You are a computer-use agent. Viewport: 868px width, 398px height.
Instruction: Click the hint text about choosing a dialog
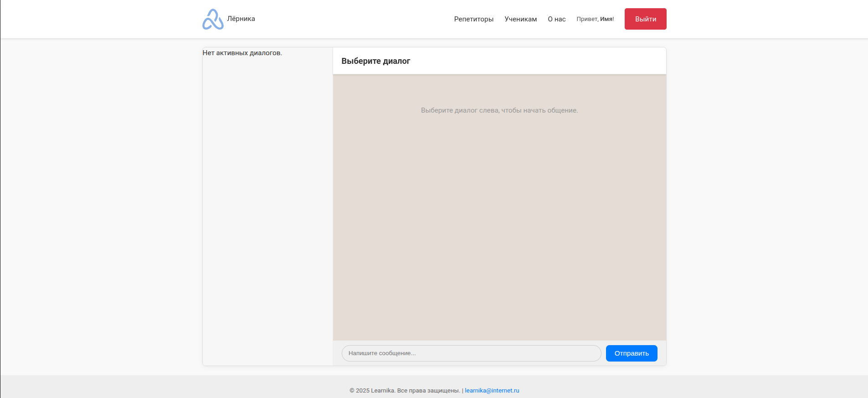tap(499, 110)
